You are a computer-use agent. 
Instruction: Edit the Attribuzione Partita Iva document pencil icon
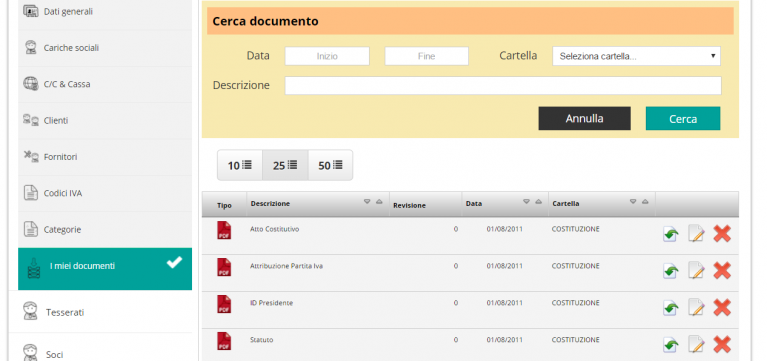pyautogui.click(x=696, y=271)
